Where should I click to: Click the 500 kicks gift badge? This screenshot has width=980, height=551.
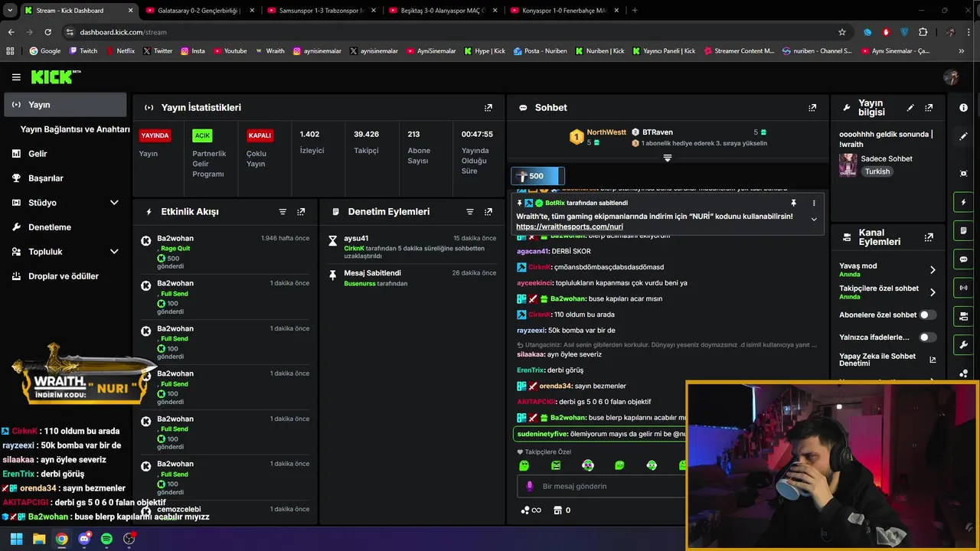[x=537, y=176]
